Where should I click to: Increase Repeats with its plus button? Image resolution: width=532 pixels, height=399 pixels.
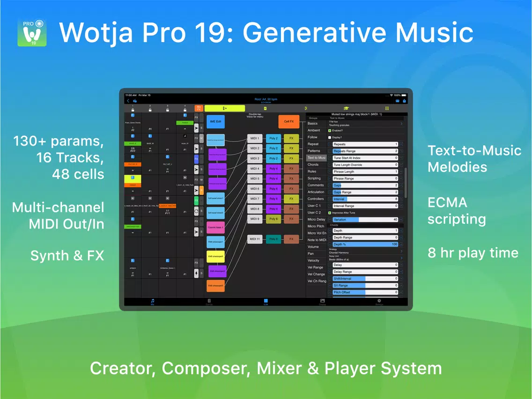point(401,144)
